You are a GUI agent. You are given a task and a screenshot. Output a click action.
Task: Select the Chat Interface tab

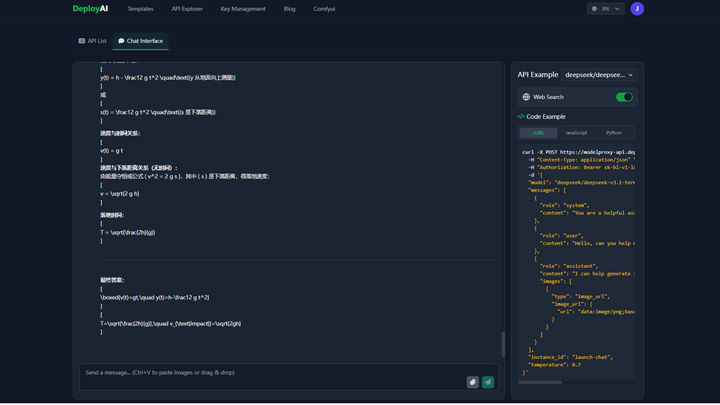141,41
